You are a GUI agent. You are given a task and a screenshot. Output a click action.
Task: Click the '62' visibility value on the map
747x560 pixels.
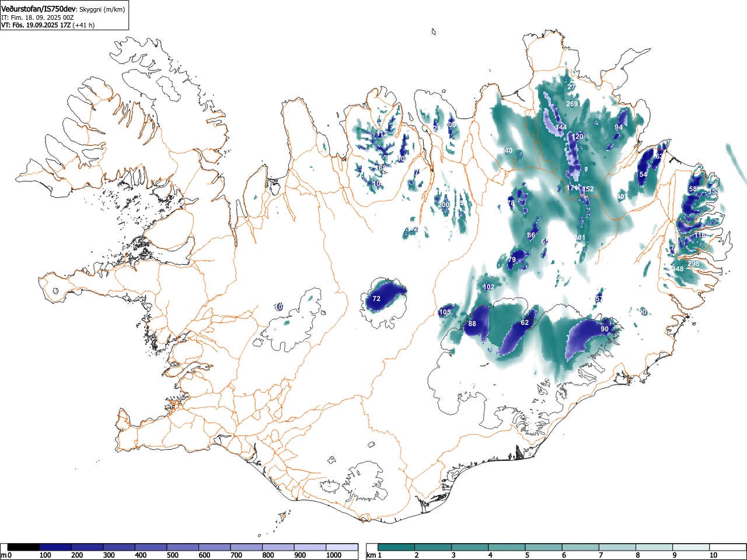[x=525, y=323]
